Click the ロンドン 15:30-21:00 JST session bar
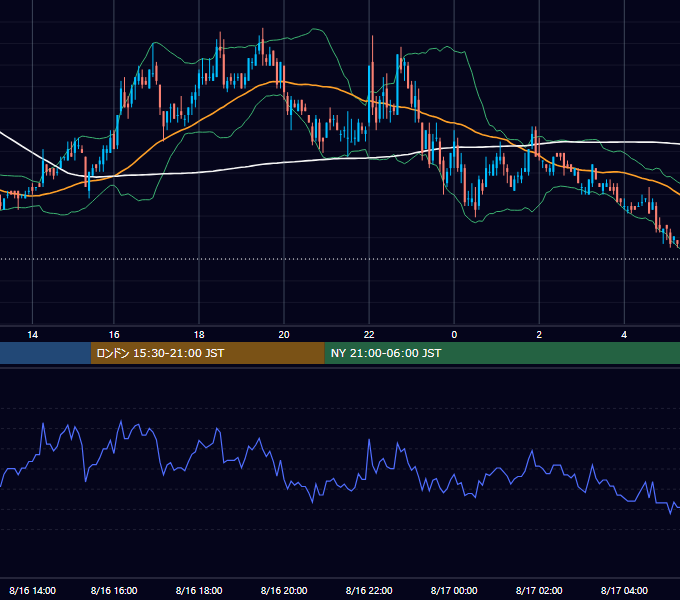Image resolution: width=680 pixels, height=600 pixels. 207,353
